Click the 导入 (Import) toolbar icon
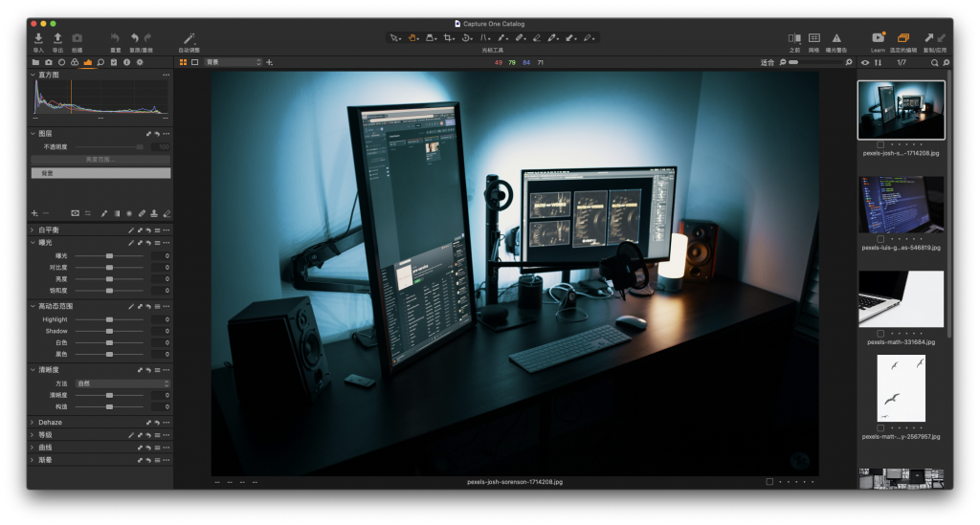The width and height of the screenshot is (980, 525). [38, 38]
